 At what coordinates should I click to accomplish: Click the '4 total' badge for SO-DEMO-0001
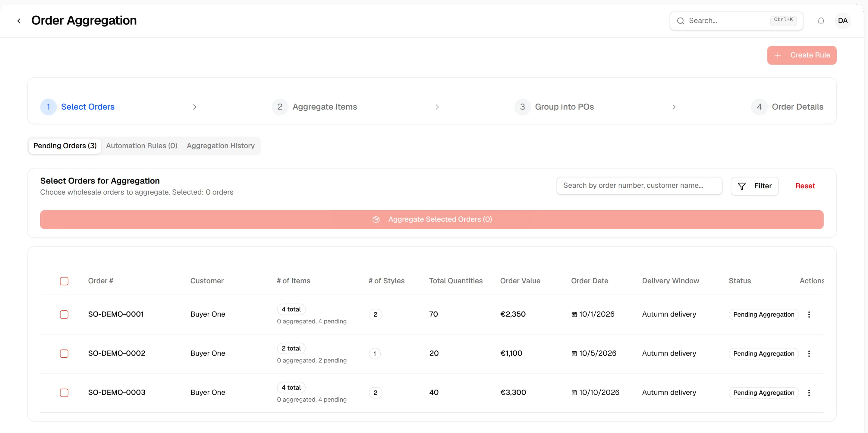[x=291, y=309]
